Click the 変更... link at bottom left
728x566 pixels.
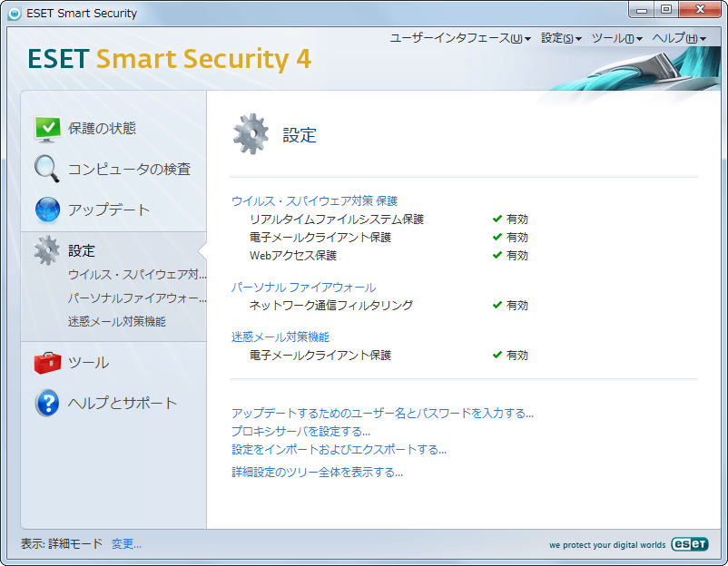[x=126, y=543]
